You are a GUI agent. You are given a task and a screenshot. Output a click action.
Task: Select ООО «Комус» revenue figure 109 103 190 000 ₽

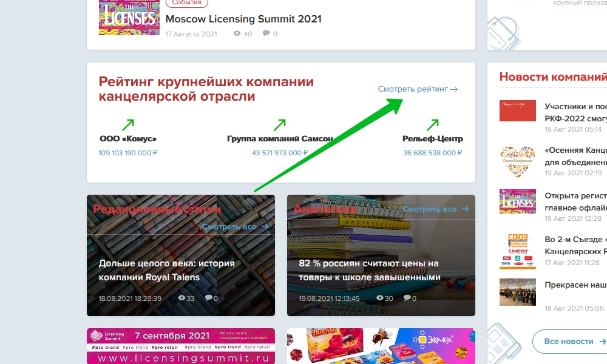pyautogui.click(x=127, y=153)
